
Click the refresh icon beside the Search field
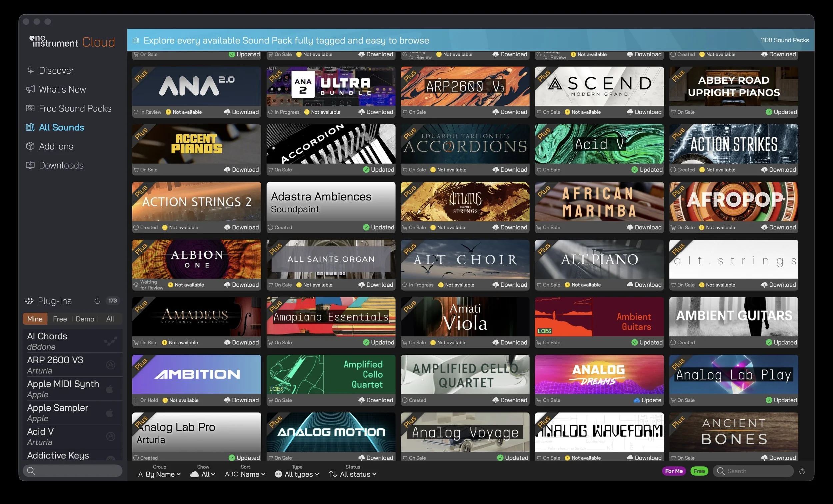point(802,471)
